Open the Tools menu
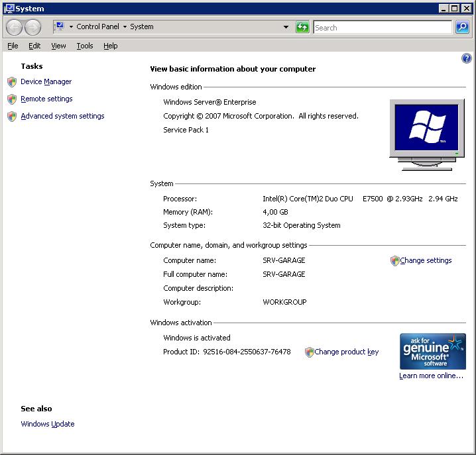 coord(84,46)
